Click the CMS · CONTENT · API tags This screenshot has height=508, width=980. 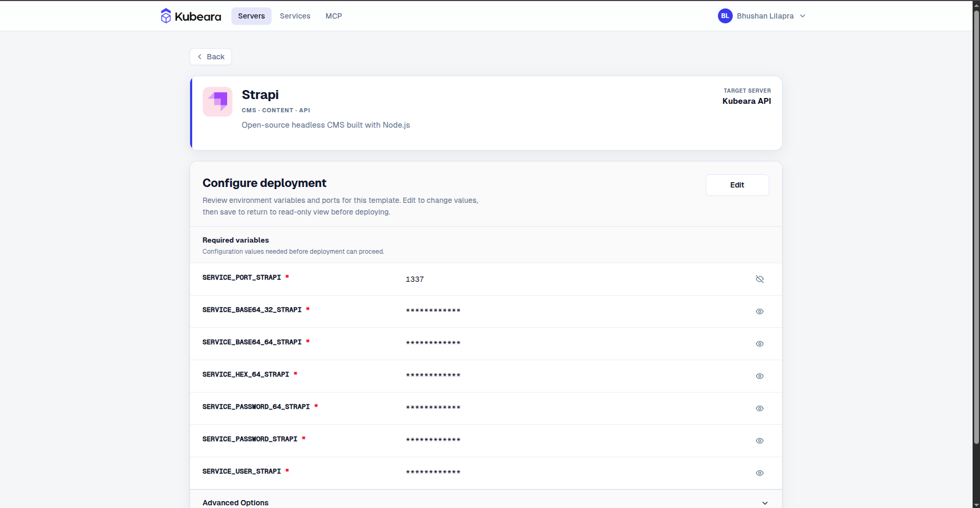pyautogui.click(x=276, y=110)
